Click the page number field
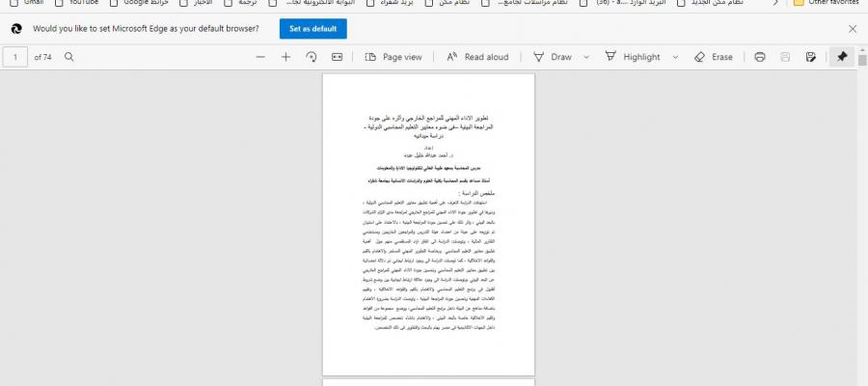The width and height of the screenshot is (868, 386). click(15, 57)
